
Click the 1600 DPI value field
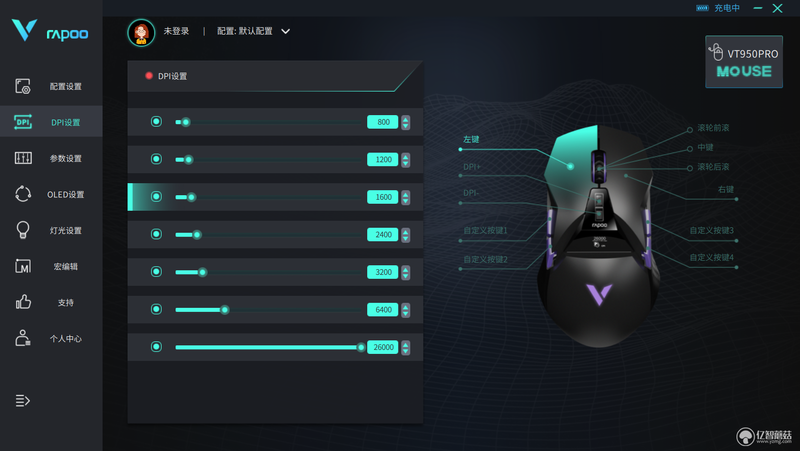coord(383,197)
